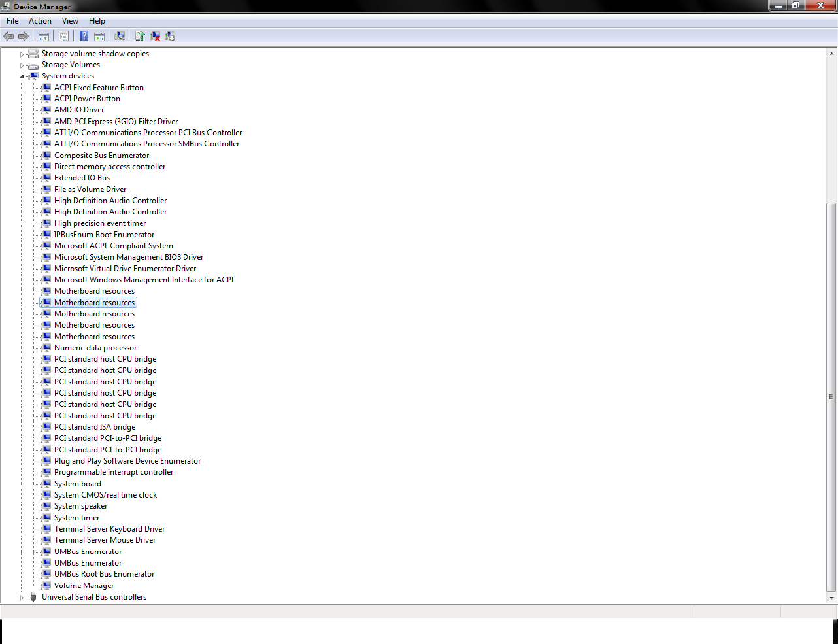This screenshot has height=644, width=838.
Task: Click the icon beside Composite Bus Enumerator
Action: (46, 156)
